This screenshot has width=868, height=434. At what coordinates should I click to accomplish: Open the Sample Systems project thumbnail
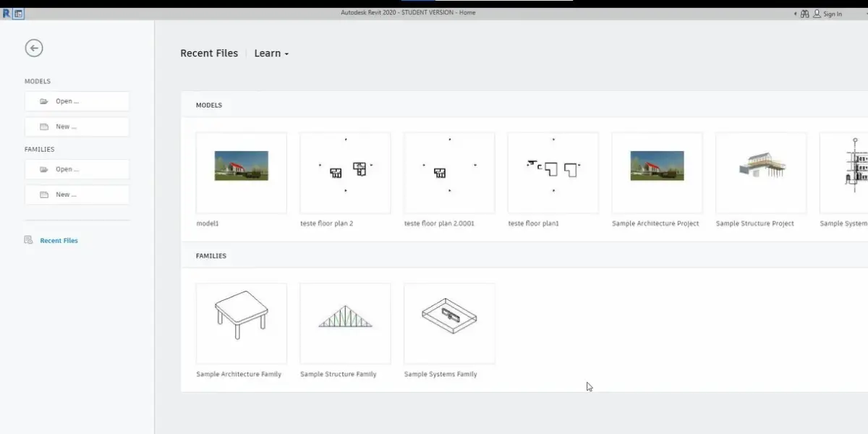(844, 173)
